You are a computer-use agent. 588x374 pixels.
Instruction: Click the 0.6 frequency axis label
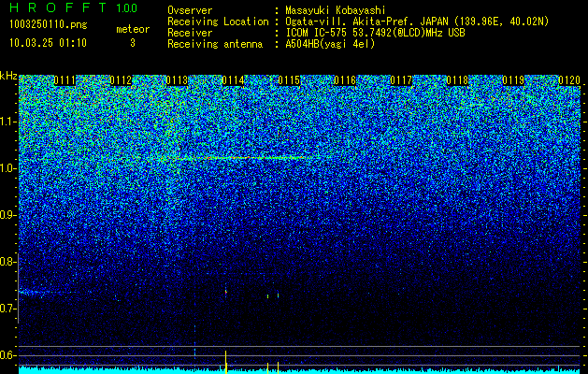click(7, 355)
